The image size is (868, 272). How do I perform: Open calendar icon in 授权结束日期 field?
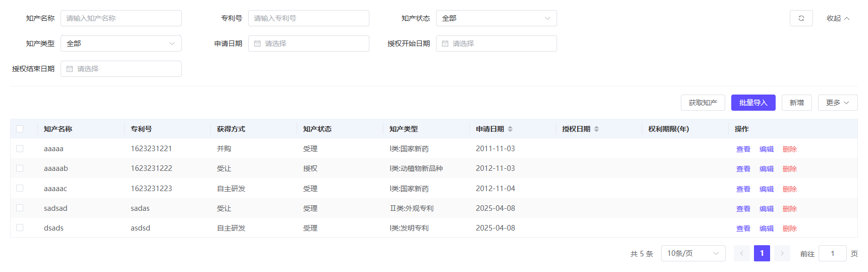pyautogui.click(x=70, y=69)
